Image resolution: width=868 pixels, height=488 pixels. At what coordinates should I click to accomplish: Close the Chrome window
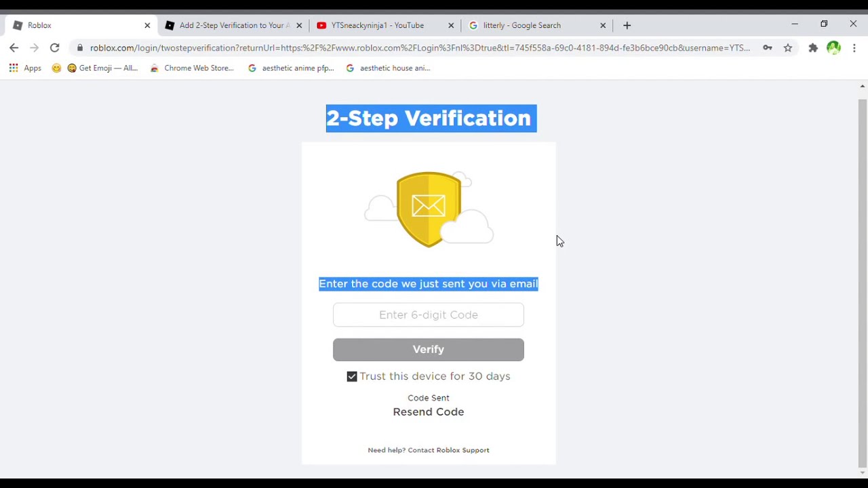(853, 24)
